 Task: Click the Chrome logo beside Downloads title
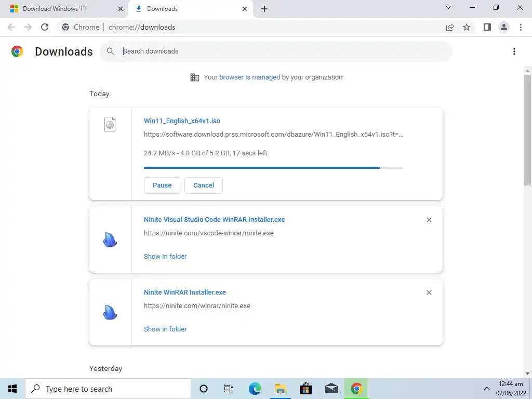[x=17, y=51]
